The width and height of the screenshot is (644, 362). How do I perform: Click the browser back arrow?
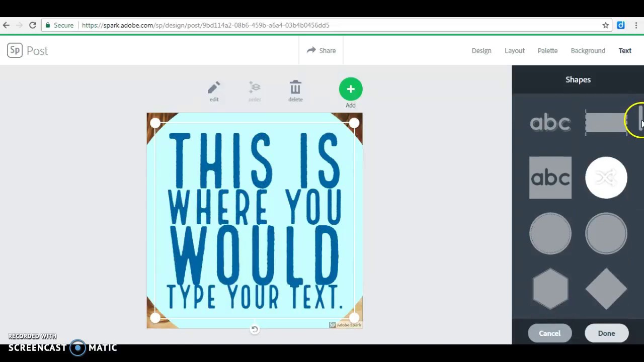[6, 25]
